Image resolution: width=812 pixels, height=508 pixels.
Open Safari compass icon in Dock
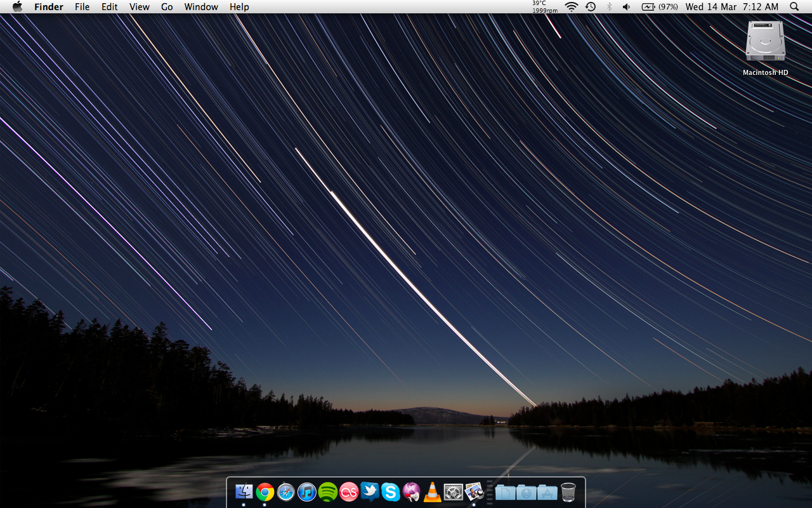pos(286,491)
